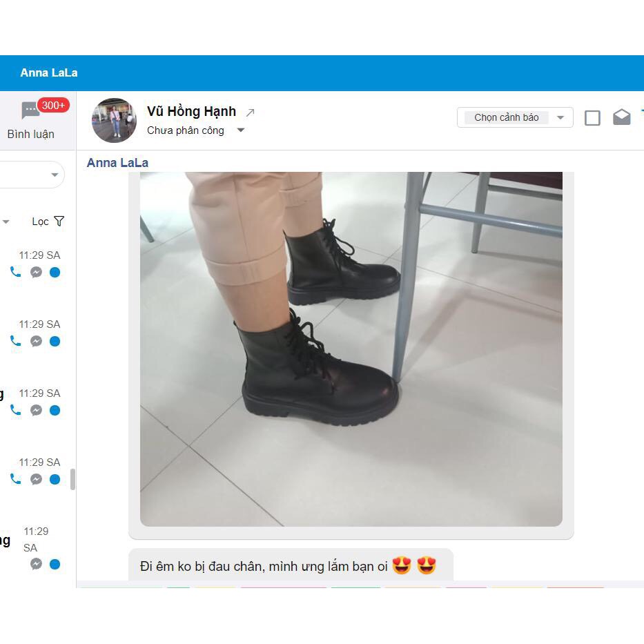The height and width of the screenshot is (644, 644).
Task: Click the Messenger icon on the second conversation
Action: click(35, 341)
